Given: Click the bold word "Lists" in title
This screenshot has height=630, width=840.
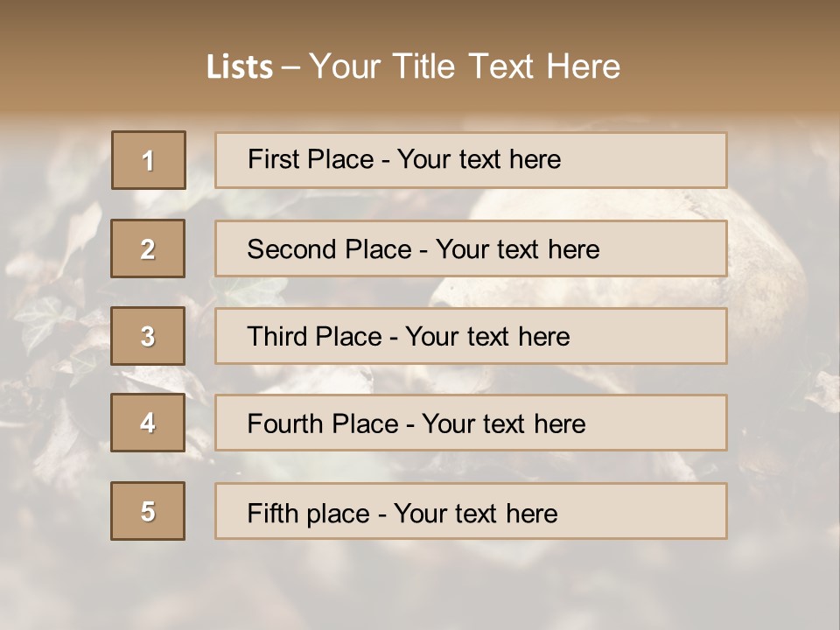Looking at the screenshot, I should [240, 67].
